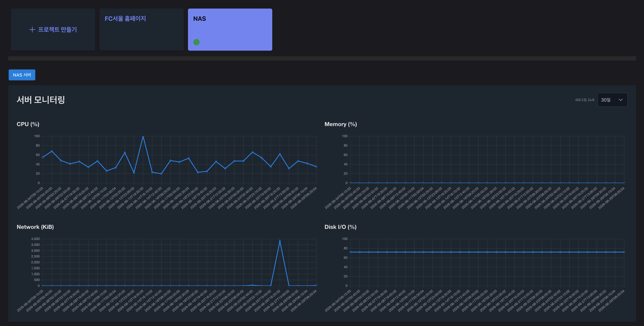644x326 pixels.
Task: Click the 새로고침 24초 refresh countdown text
Action: 584,100
